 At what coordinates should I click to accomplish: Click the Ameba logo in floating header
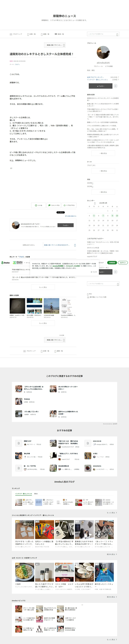pos(5,263)
